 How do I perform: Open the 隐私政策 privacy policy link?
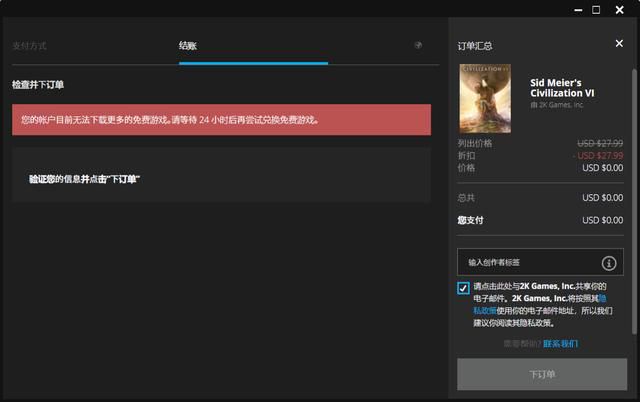click(484, 311)
